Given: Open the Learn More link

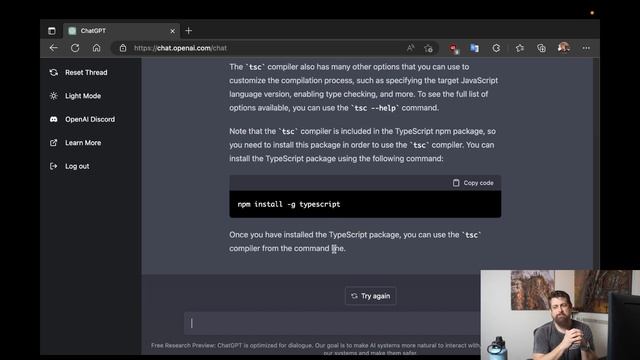Looking at the screenshot, I should tap(75, 143).
